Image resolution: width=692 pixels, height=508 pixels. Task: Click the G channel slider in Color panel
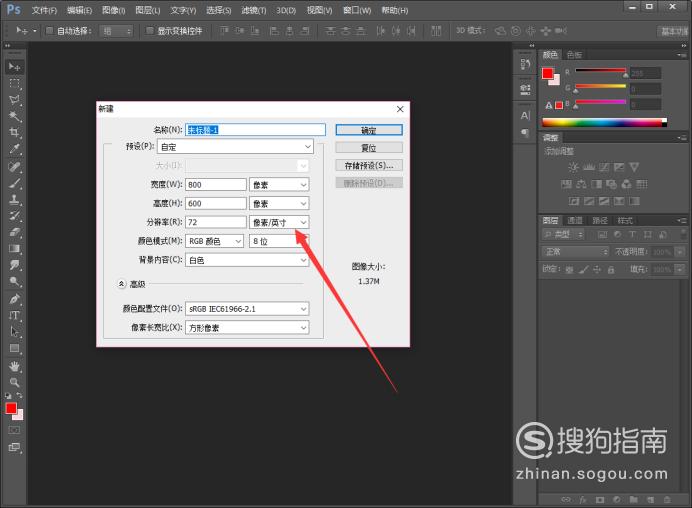pyautogui.click(x=600, y=87)
